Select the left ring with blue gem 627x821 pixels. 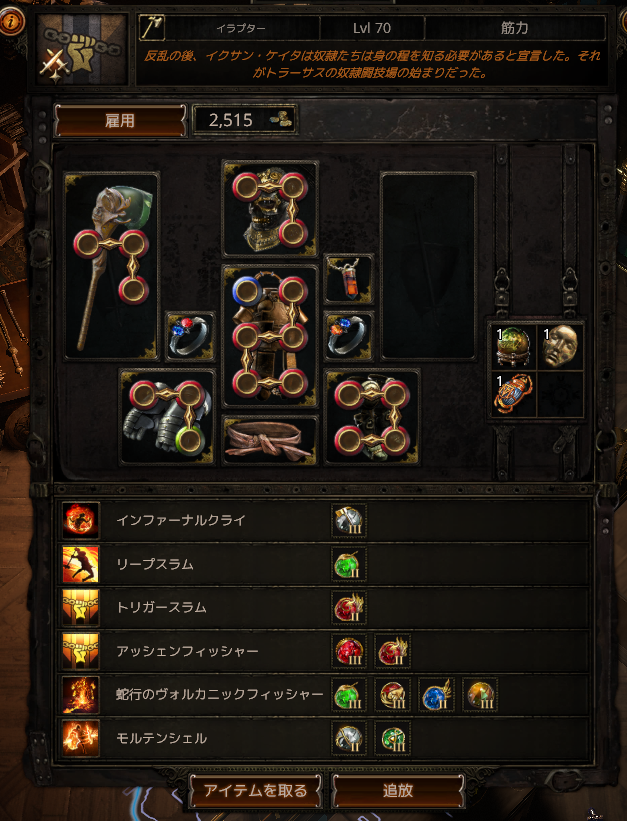pyautogui.click(x=190, y=336)
